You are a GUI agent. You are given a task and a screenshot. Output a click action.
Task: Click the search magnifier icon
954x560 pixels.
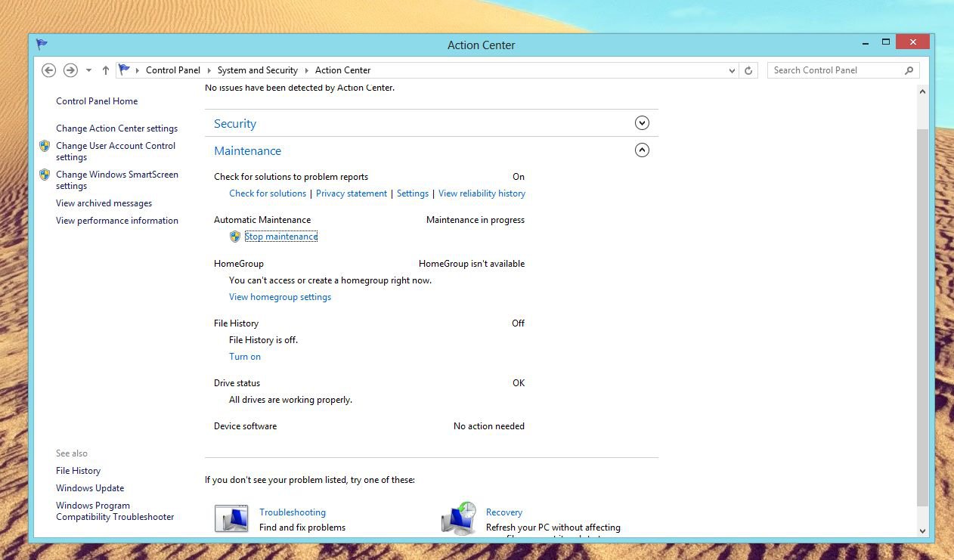(x=909, y=70)
